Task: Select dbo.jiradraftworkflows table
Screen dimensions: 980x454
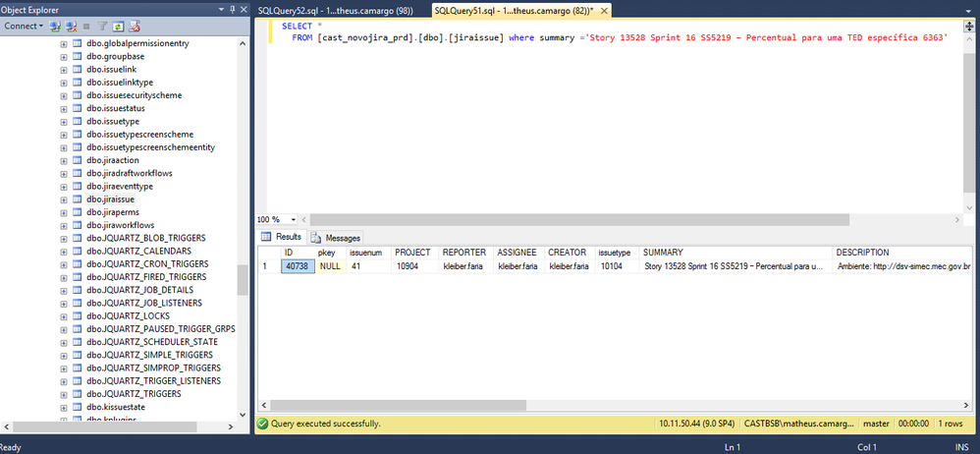Action: pos(130,173)
